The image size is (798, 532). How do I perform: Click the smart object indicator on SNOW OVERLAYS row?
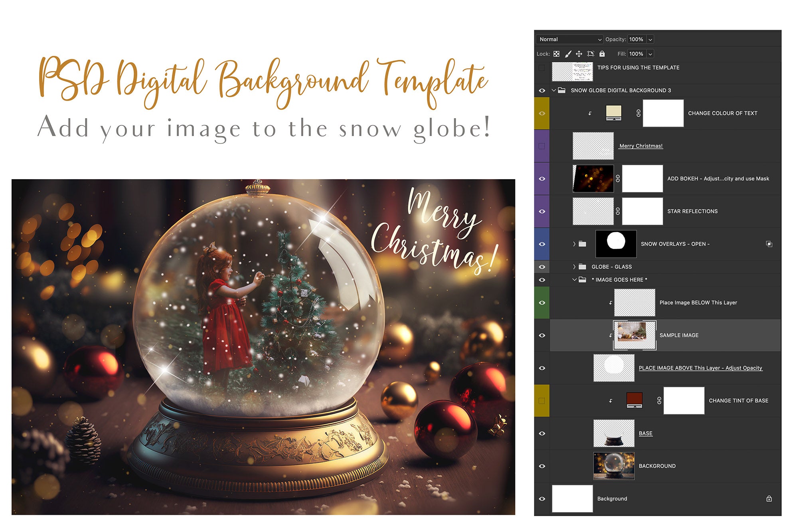pos(769,244)
